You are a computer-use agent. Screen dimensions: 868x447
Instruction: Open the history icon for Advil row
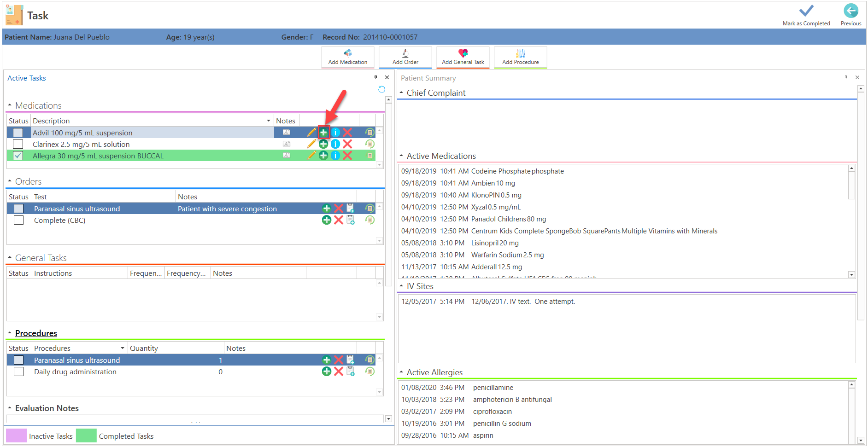click(369, 133)
